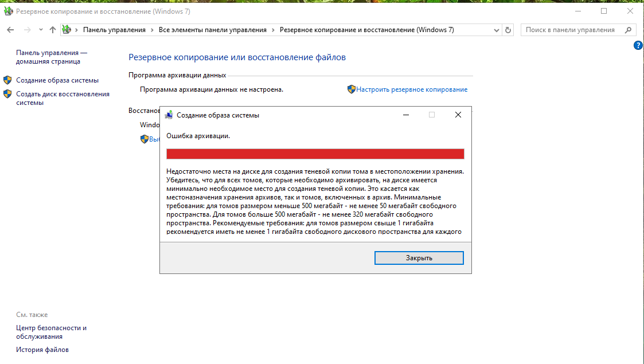Viewport: 644px width, 364px height.
Task: Click the red backup error progress bar
Action: [x=315, y=154]
